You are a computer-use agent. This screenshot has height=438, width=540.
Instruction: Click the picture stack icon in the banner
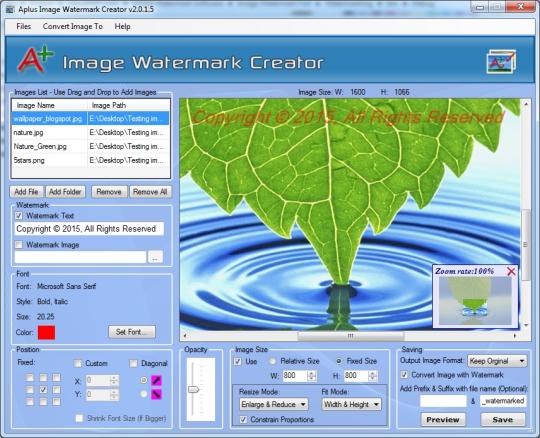pyautogui.click(x=501, y=62)
